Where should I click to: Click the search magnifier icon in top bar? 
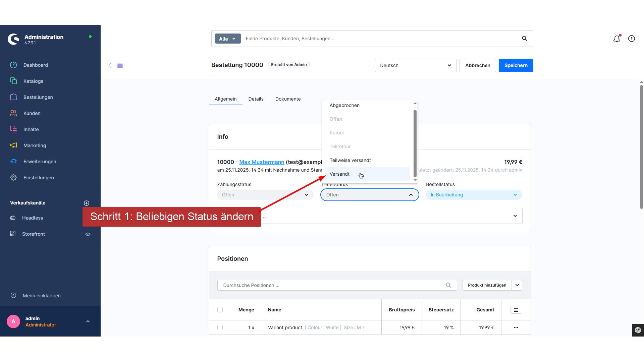pyautogui.click(x=525, y=39)
